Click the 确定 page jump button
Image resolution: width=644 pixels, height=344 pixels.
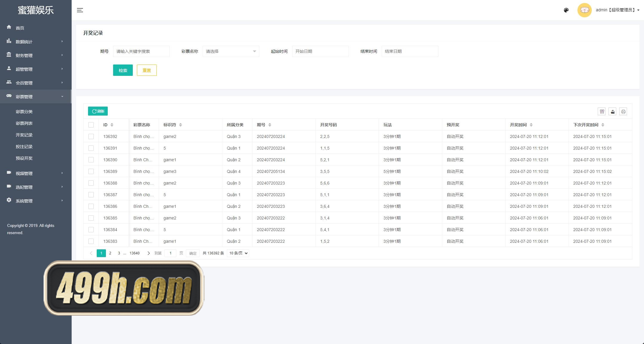point(193,253)
